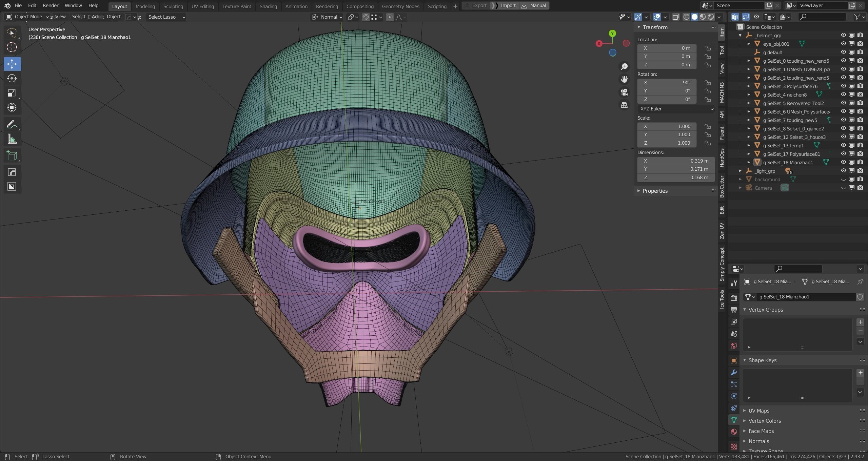Viewport: 868px width, 461px height.
Task: Add a new vertex group with plus
Action: coord(860,322)
